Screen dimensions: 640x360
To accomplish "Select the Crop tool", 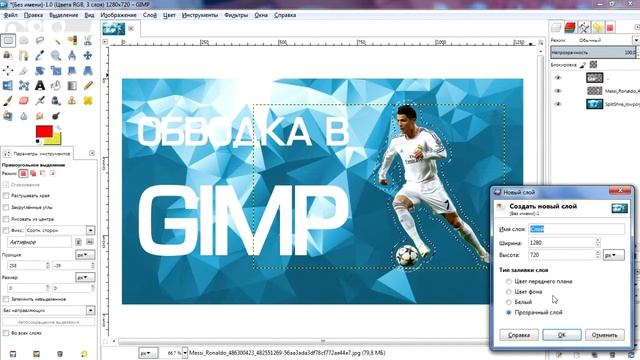I will click(x=24, y=71).
